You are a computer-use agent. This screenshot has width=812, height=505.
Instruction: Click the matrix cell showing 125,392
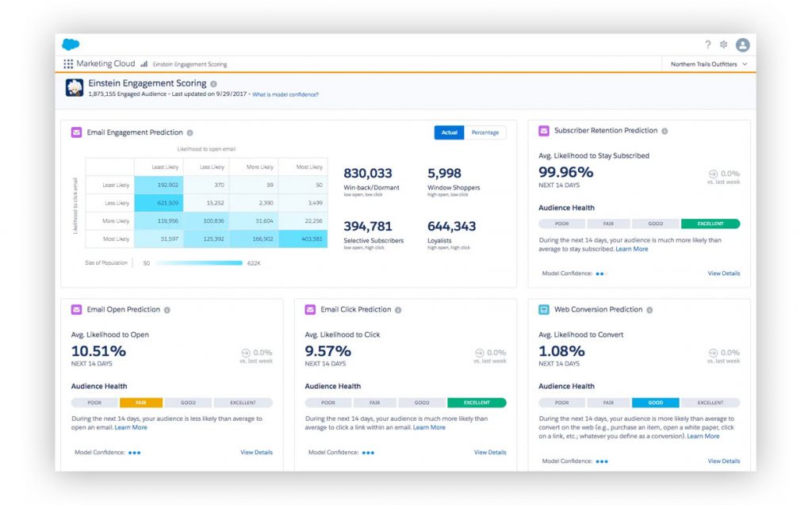(x=206, y=239)
